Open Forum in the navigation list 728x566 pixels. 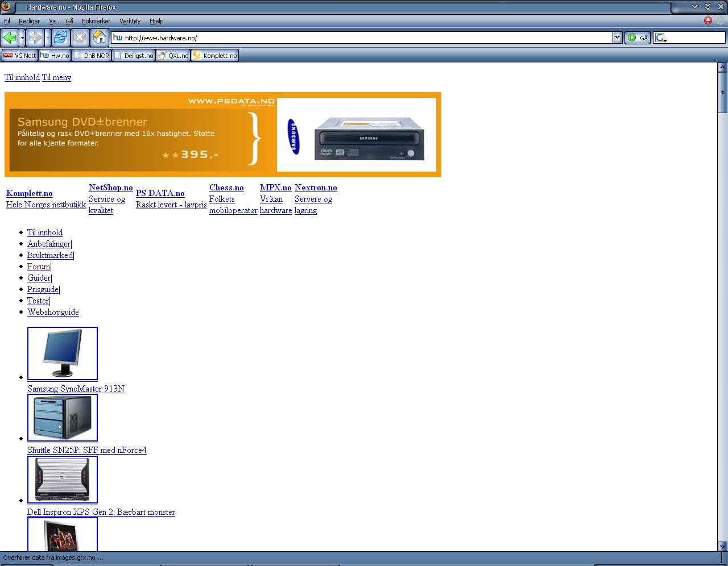click(39, 267)
